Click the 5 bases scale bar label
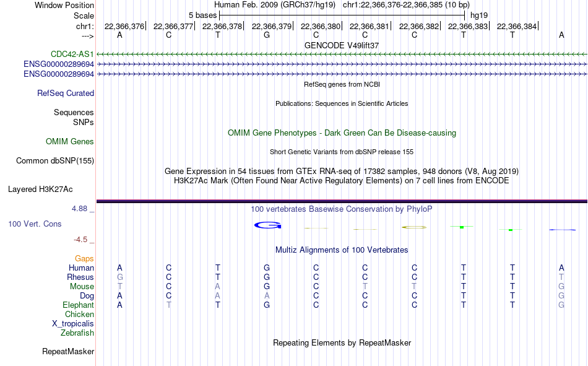The image size is (588, 366). (202, 15)
